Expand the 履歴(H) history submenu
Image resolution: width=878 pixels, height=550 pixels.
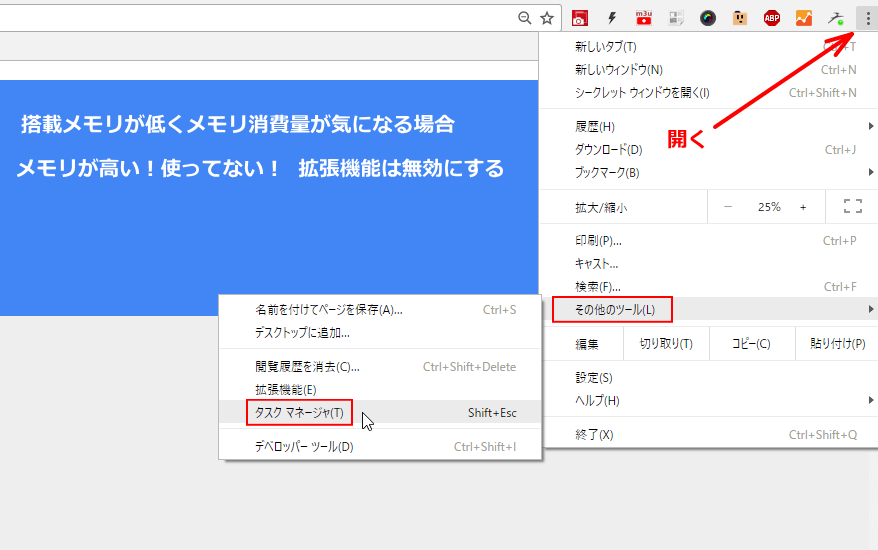pyautogui.click(x=708, y=127)
